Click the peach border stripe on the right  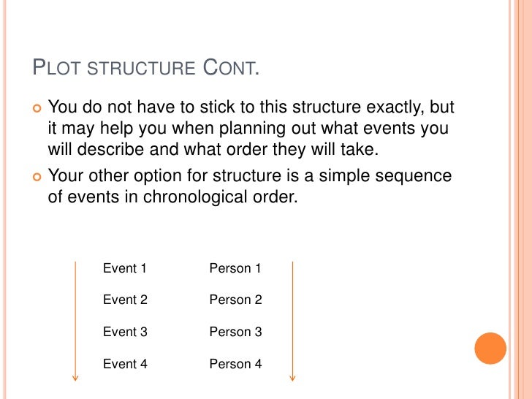pyautogui.click(x=522, y=199)
